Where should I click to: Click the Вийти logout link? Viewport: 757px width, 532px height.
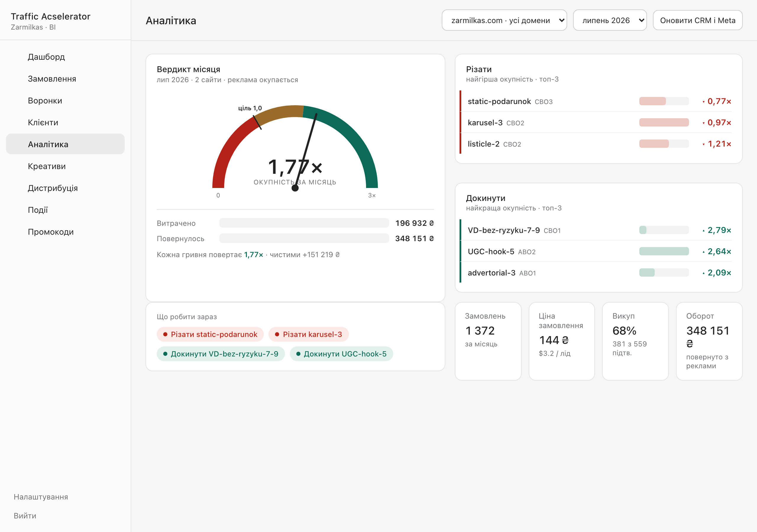coord(25,515)
